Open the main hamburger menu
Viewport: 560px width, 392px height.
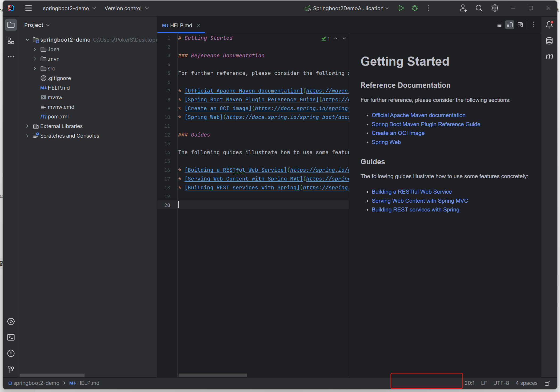[x=29, y=8]
